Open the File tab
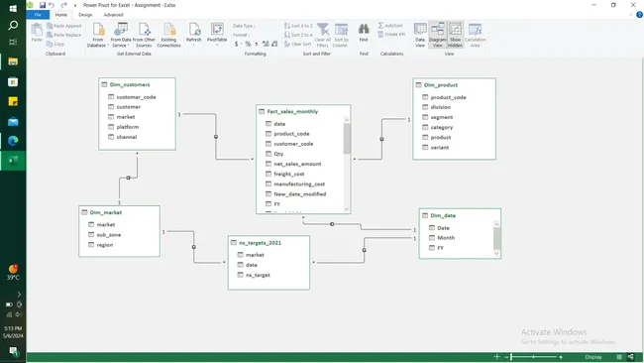 38,15
